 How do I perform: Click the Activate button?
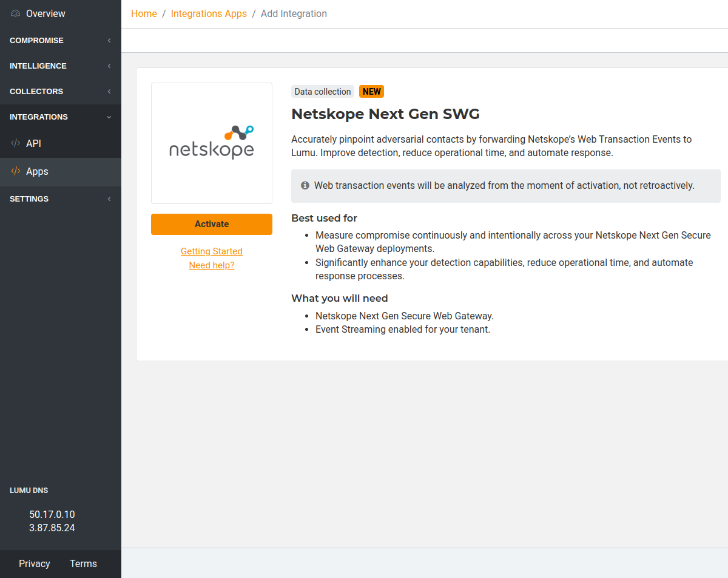point(211,224)
